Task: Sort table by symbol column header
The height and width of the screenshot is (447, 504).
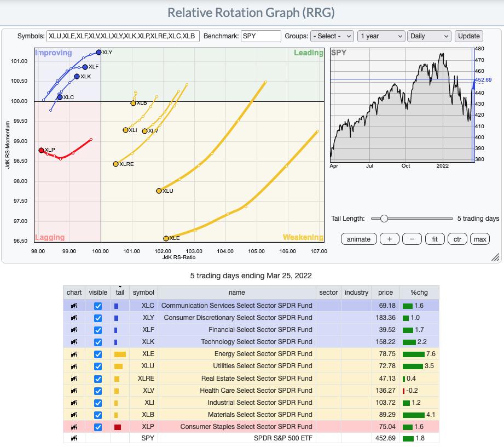Action: point(143,293)
